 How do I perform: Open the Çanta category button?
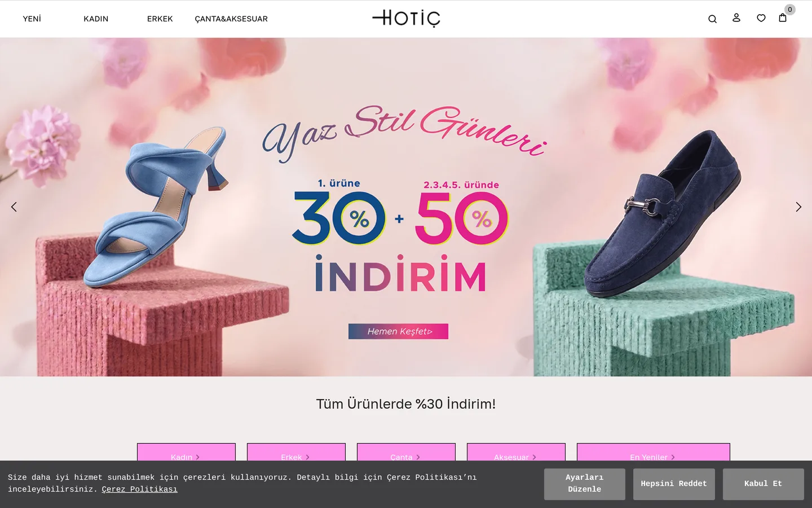pyautogui.click(x=406, y=452)
